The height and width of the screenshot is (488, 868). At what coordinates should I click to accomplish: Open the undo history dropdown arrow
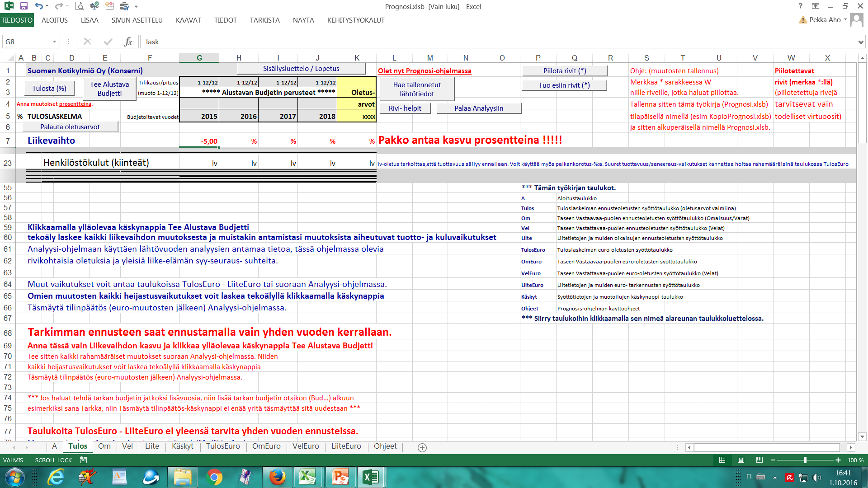pyautogui.click(x=47, y=6)
